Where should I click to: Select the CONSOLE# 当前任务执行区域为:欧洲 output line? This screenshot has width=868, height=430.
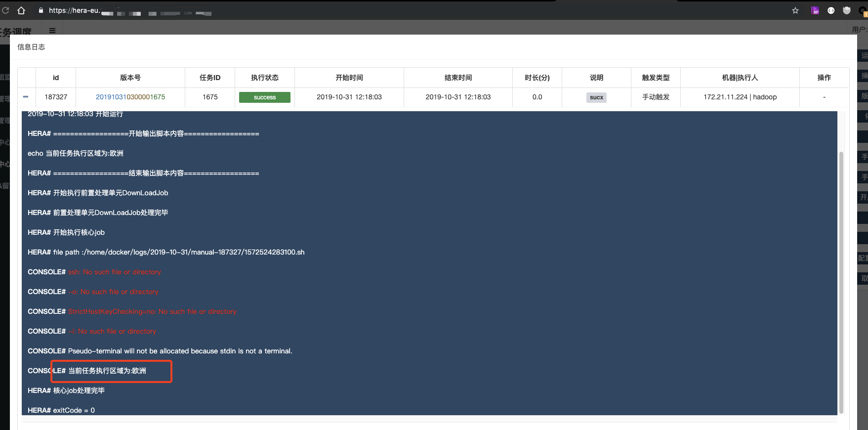point(87,371)
